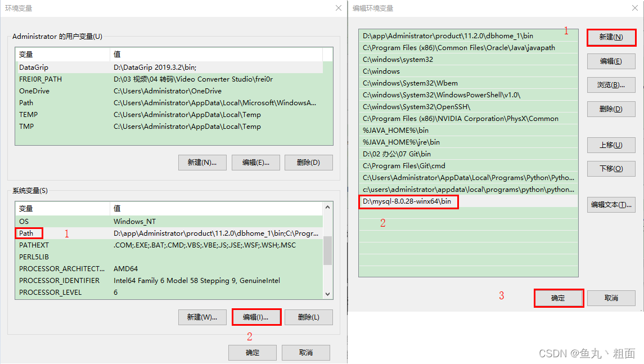The width and height of the screenshot is (644, 364).
Task: Select the dbhome_1\bin path entry
Action: [468, 36]
